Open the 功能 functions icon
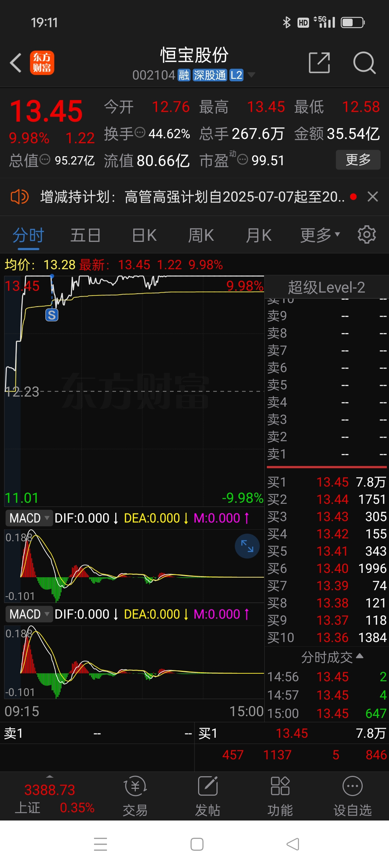Screen dimensions: 389x868 coord(280,796)
